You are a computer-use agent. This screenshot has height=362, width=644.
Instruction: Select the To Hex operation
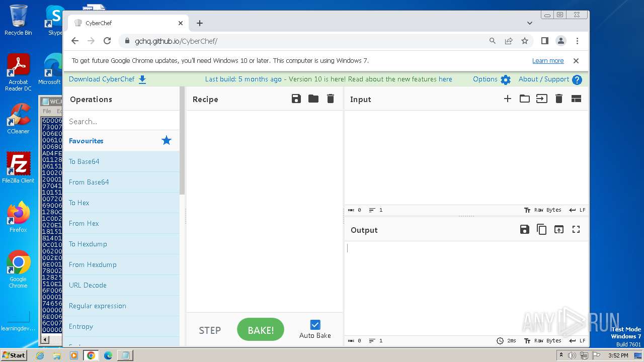pos(121,203)
